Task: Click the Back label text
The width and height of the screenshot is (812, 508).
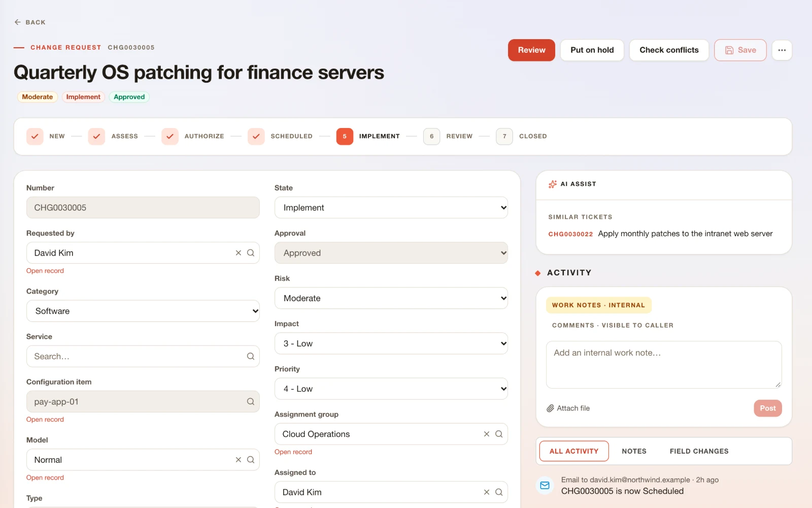Action: pyautogui.click(x=36, y=22)
